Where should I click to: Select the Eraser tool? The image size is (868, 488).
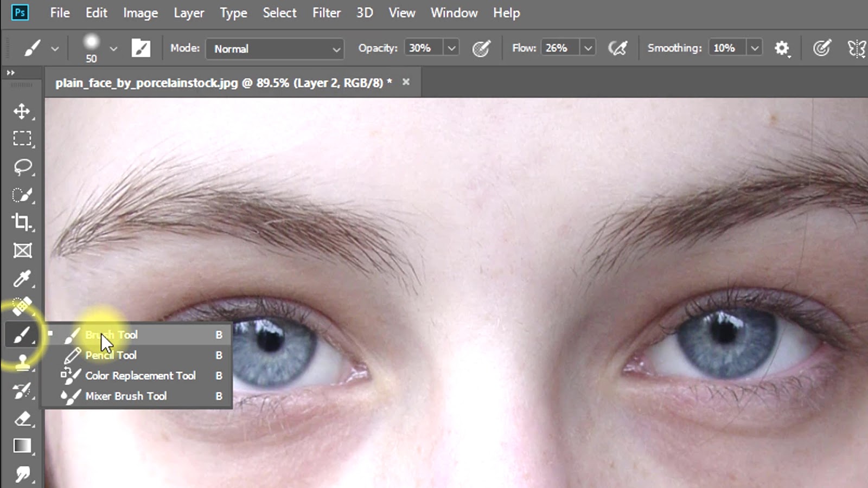(x=22, y=419)
